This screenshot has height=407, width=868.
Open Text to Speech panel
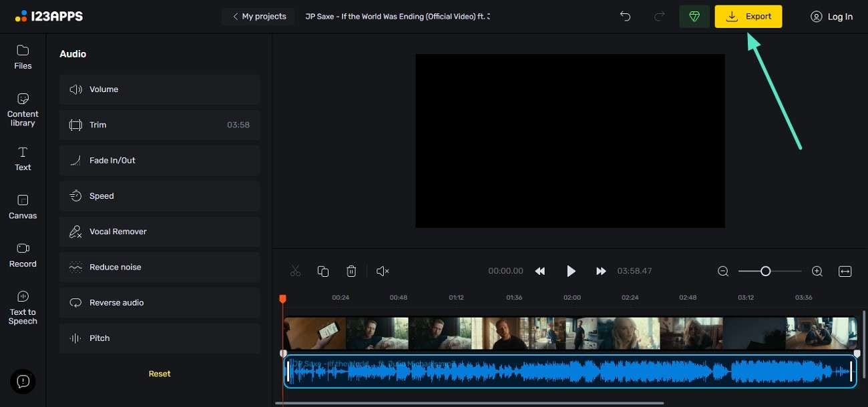[x=23, y=308]
